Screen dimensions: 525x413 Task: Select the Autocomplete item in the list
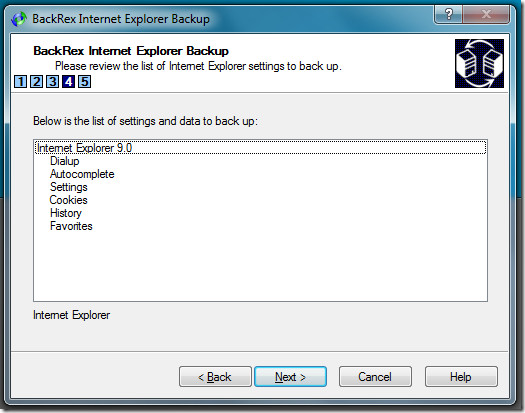82,174
